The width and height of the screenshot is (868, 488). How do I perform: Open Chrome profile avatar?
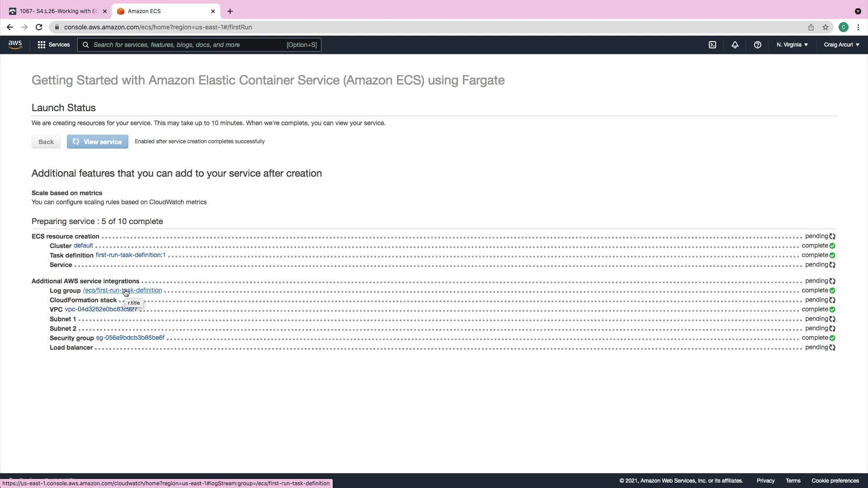844,27
